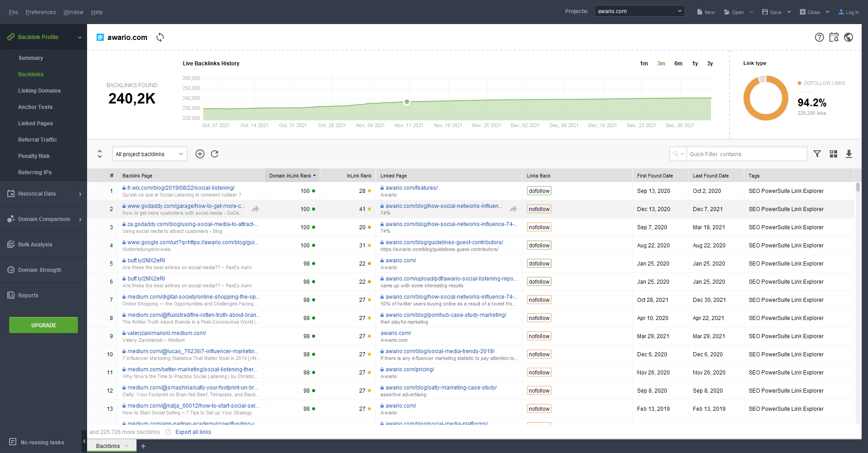The image size is (868, 453).
Task: Expand the Domain Comparison chevron
Action: [x=80, y=219]
